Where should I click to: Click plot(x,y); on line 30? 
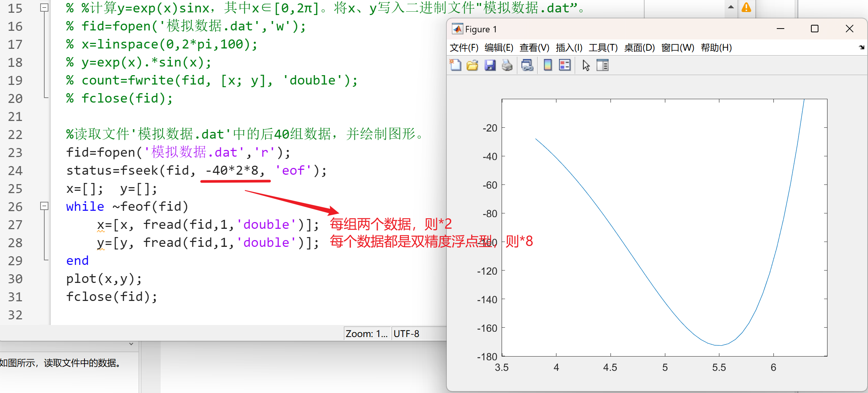(x=104, y=279)
